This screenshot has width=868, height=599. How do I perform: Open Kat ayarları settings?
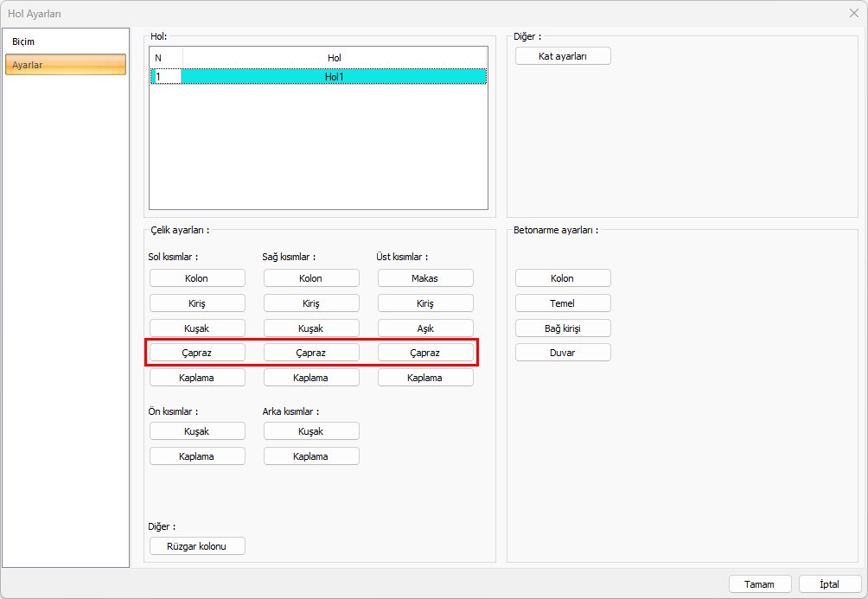point(563,56)
